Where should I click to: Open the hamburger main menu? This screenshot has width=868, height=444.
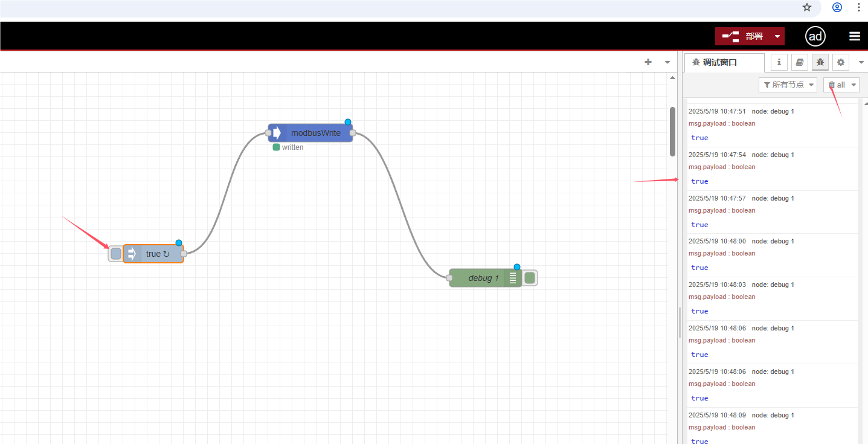point(855,36)
